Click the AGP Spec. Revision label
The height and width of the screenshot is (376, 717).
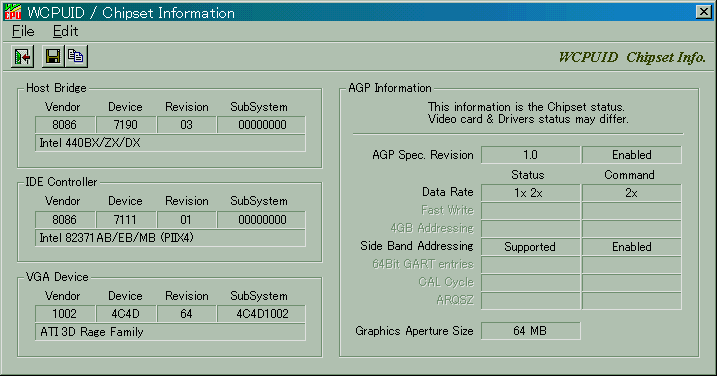423,155
